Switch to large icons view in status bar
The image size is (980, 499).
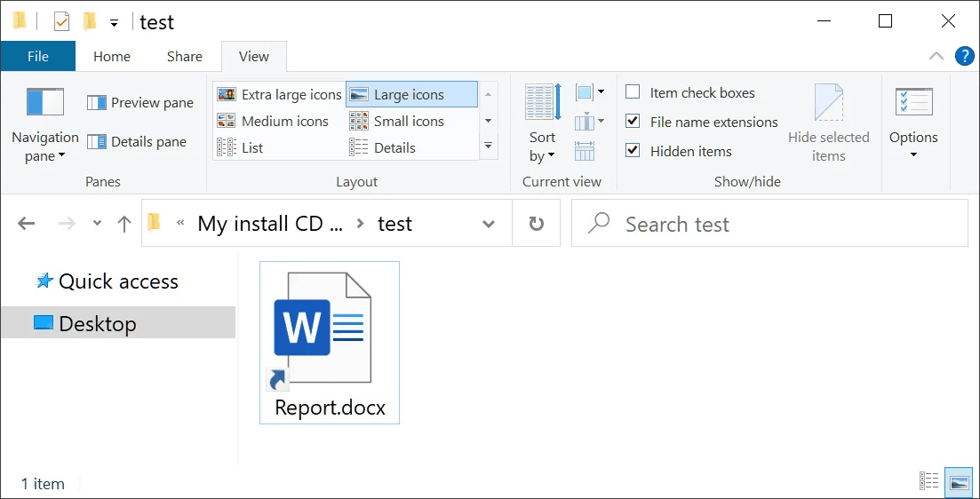coord(958,481)
